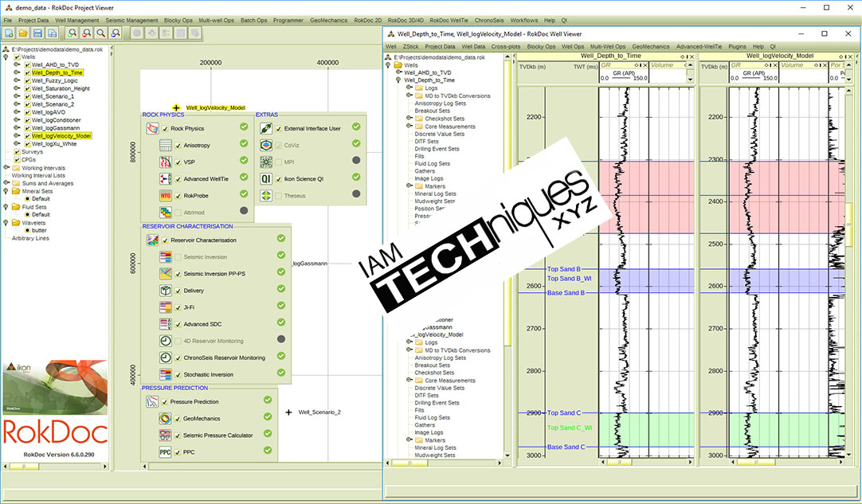Image resolution: width=862 pixels, height=504 pixels.
Task: Click the New project toolbar icon
Action: click(x=10, y=33)
